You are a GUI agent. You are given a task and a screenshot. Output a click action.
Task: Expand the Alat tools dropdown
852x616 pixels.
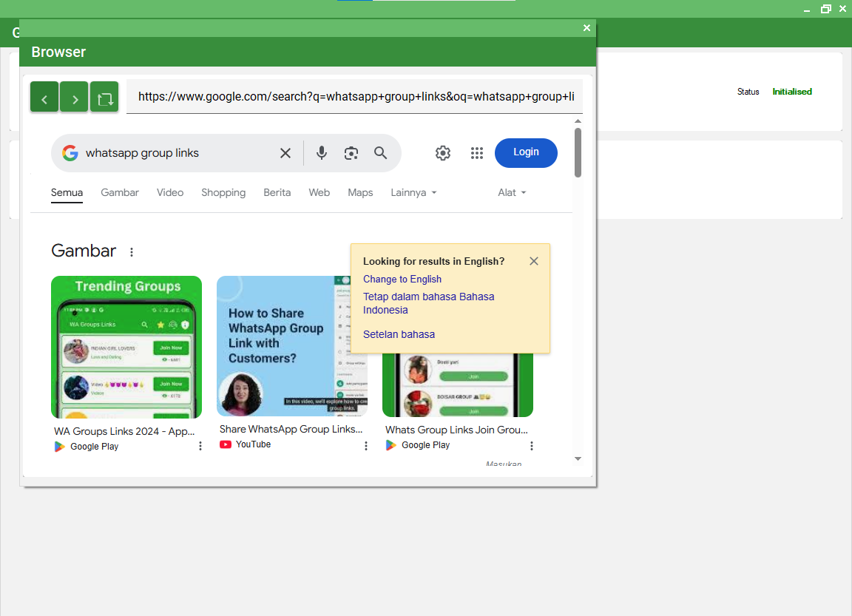coord(512,193)
